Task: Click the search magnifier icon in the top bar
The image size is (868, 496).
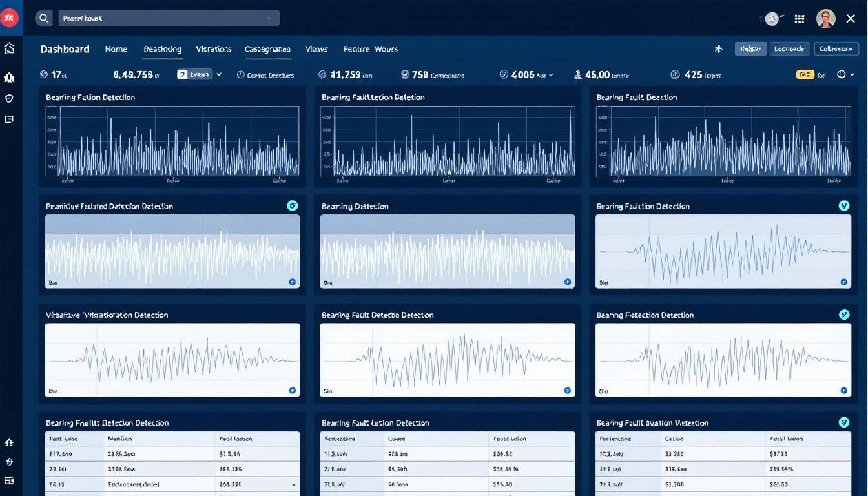Action: tap(43, 18)
